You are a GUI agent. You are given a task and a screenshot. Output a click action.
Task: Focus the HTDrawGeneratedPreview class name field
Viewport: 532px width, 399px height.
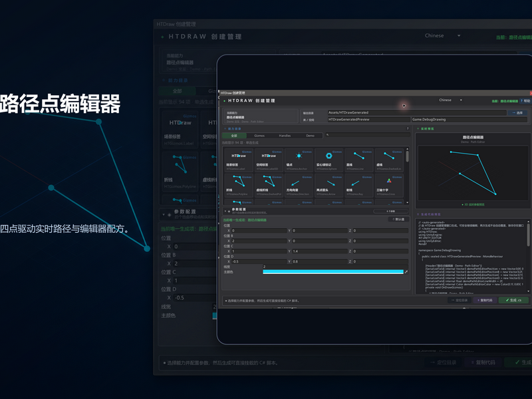pyautogui.click(x=369, y=120)
